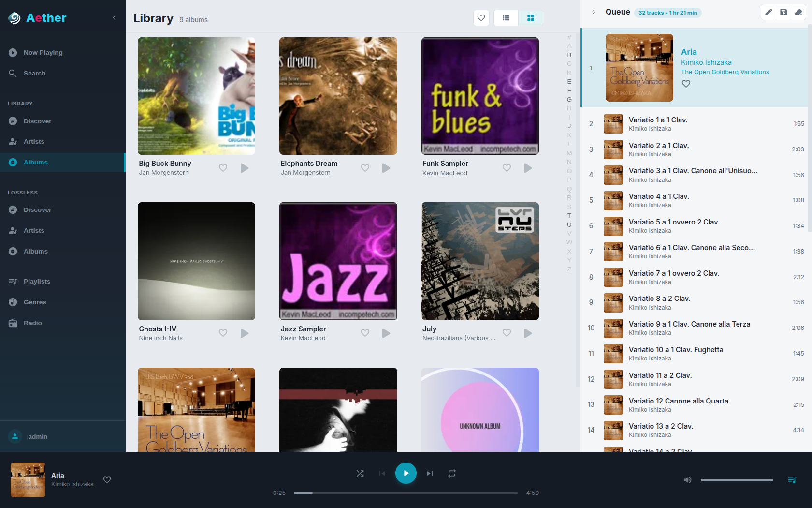Jump to letter J in the alphabet index
Screen dimensions: 812x508
point(569,126)
